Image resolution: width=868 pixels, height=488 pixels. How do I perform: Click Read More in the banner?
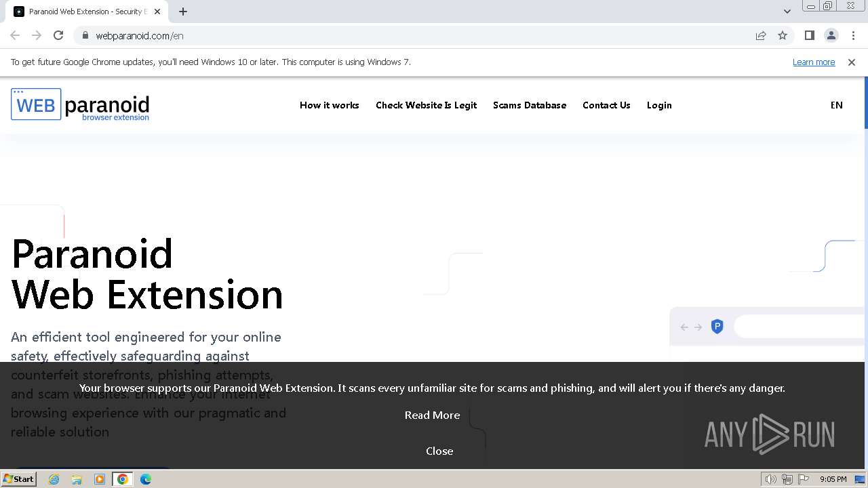click(432, 415)
